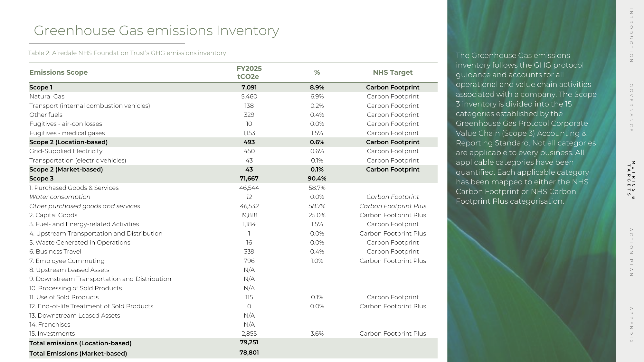Image resolution: width=644 pixels, height=362 pixels.
Task: Select the Scope 1 total value 7,091
Action: click(x=249, y=88)
